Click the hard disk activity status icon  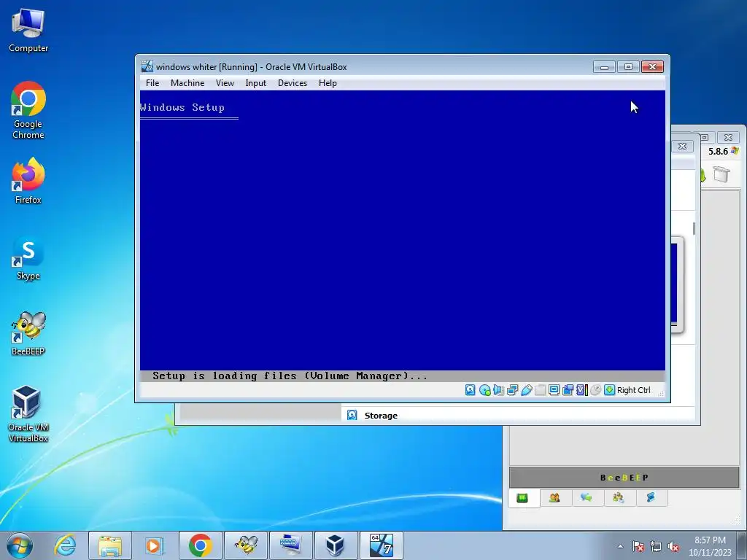point(471,390)
